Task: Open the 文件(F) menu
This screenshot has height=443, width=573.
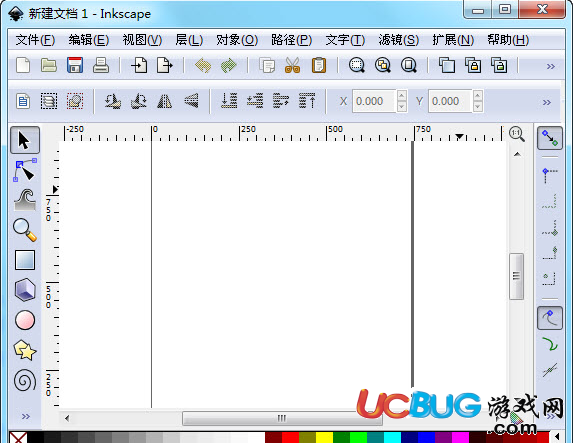Action: [35, 39]
